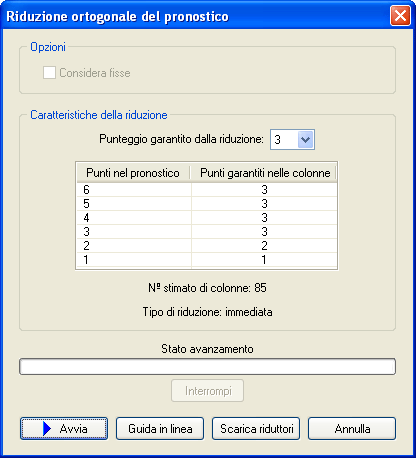
Task: Click the Punteggio garantito combo box value
Action: tap(284, 139)
